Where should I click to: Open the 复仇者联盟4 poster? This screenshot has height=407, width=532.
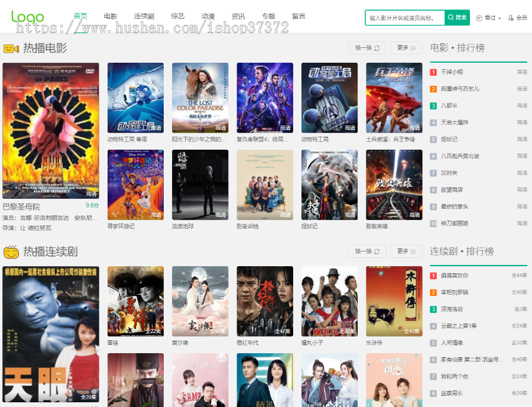(265, 98)
